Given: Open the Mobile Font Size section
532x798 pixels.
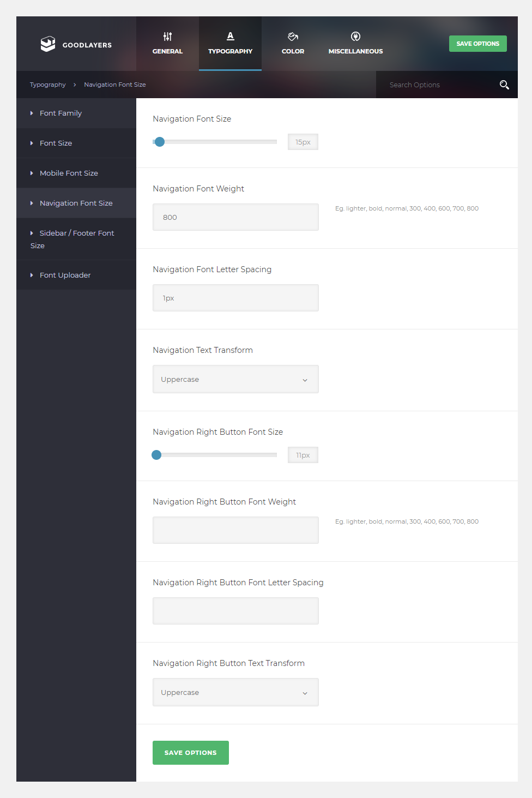Looking at the screenshot, I should pyautogui.click(x=69, y=173).
